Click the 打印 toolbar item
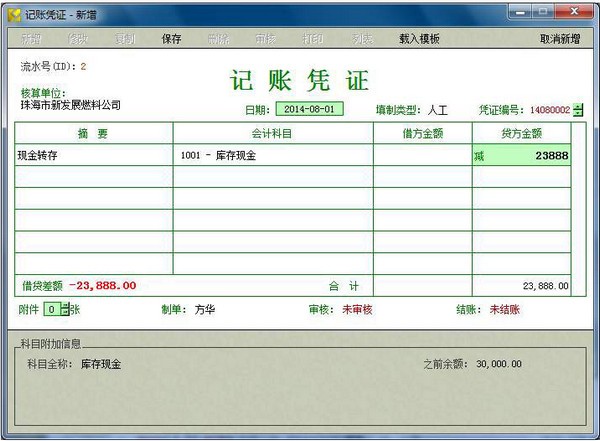 pos(313,39)
